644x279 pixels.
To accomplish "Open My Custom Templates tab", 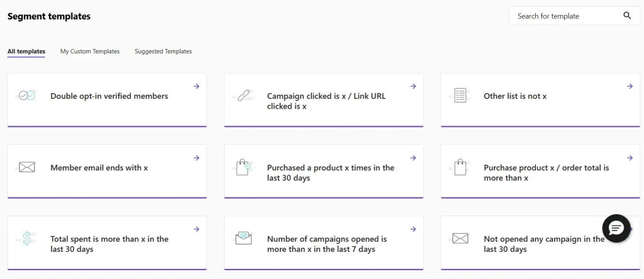I will pyautogui.click(x=90, y=52).
